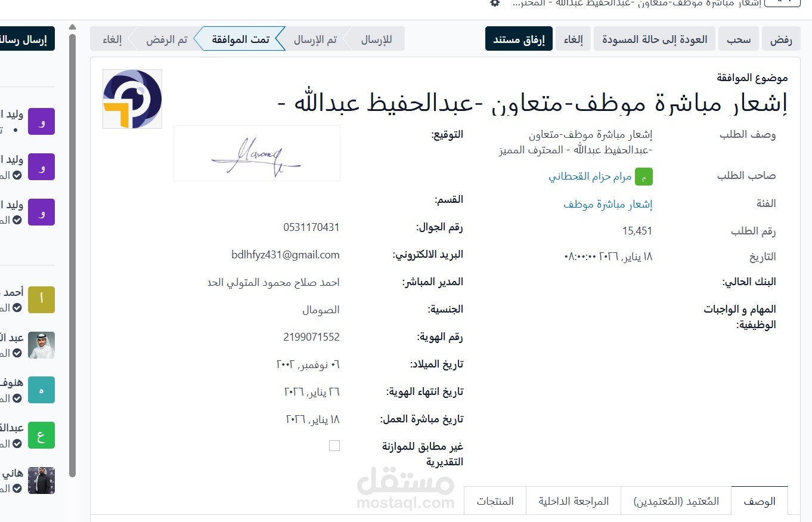This screenshot has height=522, width=812.
Task: Click the سحب (Withdraw) button
Action: (x=739, y=39)
